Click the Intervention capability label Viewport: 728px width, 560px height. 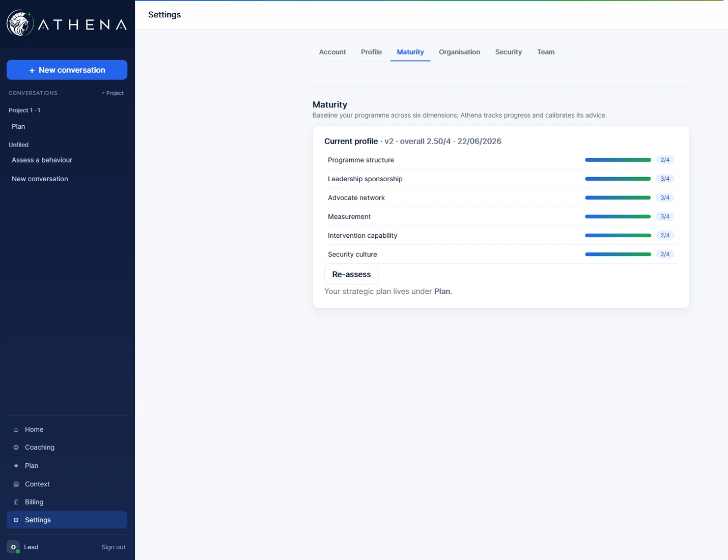(362, 235)
